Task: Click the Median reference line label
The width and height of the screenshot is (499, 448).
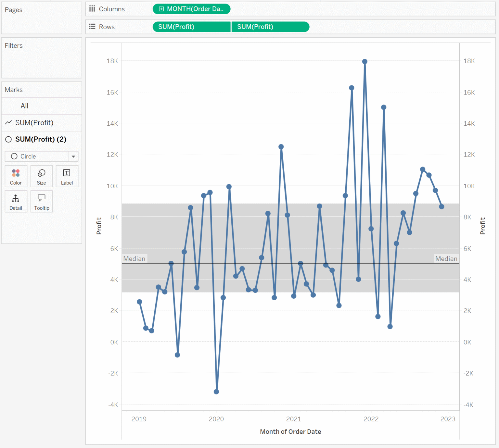Action: (x=134, y=258)
